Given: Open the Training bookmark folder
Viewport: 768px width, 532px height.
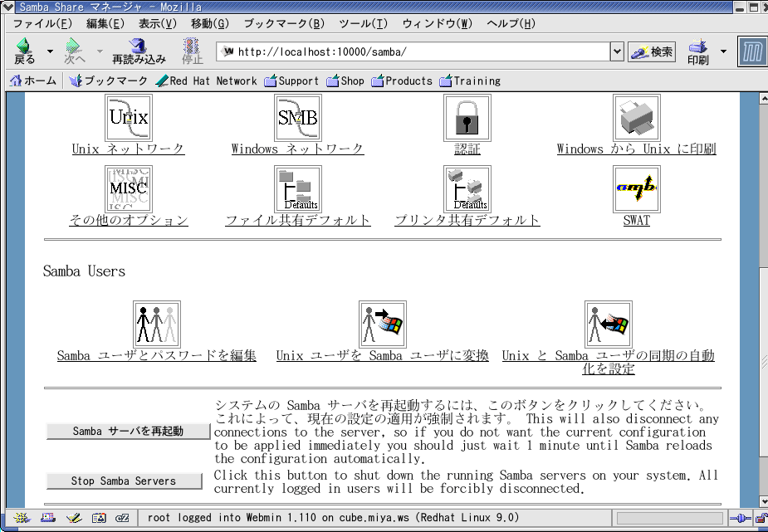Looking at the screenshot, I should (x=470, y=81).
